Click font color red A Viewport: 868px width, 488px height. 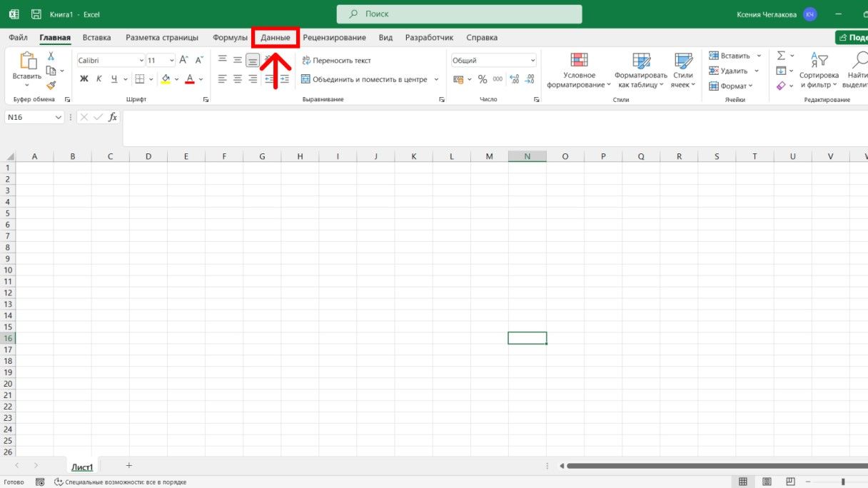(x=190, y=79)
